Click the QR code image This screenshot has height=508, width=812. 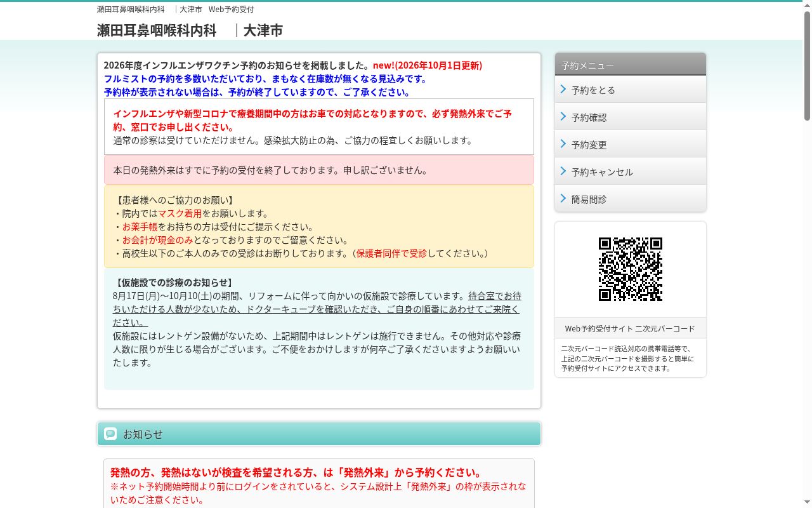[631, 269]
